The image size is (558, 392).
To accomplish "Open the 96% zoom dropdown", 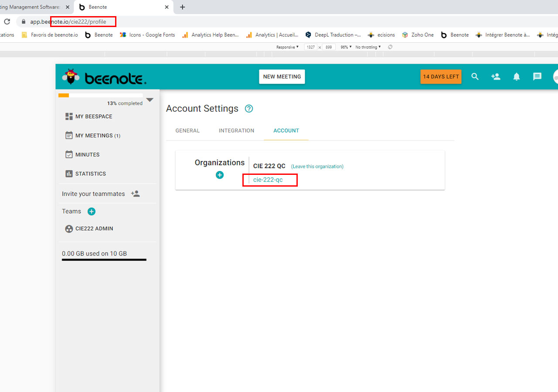I will pyautogui.click(x=346, y=47).
